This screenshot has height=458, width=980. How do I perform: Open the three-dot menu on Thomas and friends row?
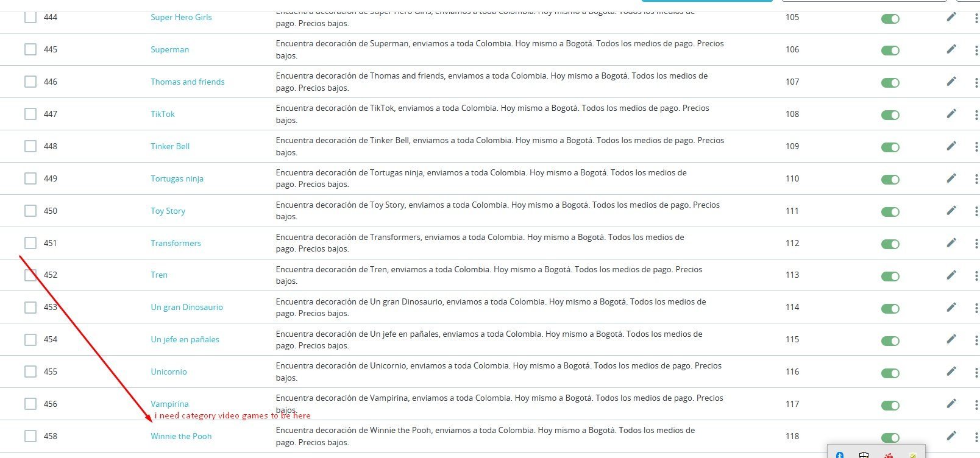tap(976, 82)
